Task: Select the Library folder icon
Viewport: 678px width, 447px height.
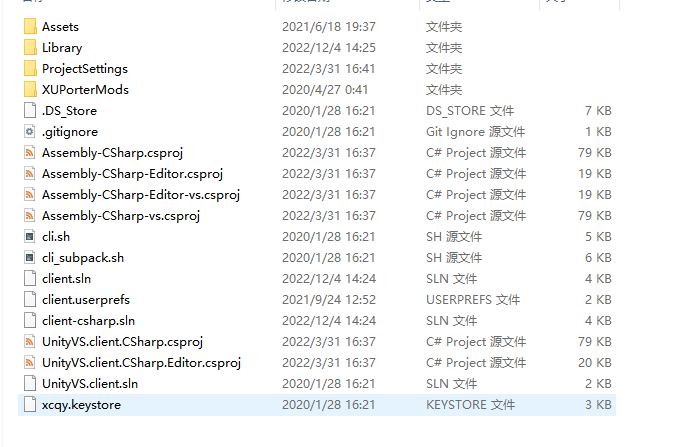Action: [x=30, y=48]
